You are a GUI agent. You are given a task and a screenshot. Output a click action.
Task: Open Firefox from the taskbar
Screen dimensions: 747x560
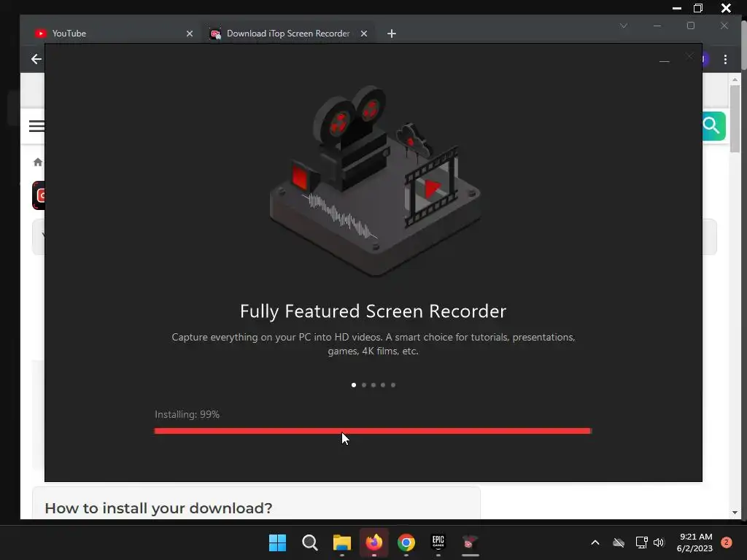click(x=374, y=542)
